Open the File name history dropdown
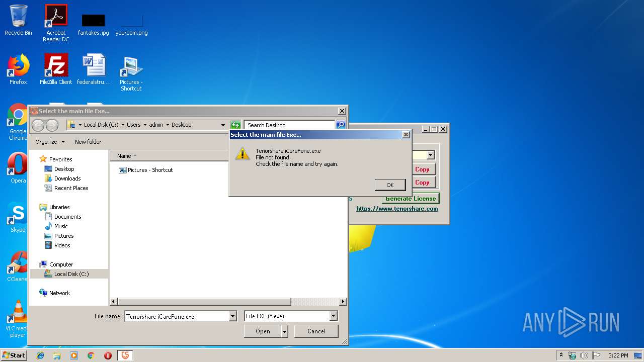 (232, 316)
